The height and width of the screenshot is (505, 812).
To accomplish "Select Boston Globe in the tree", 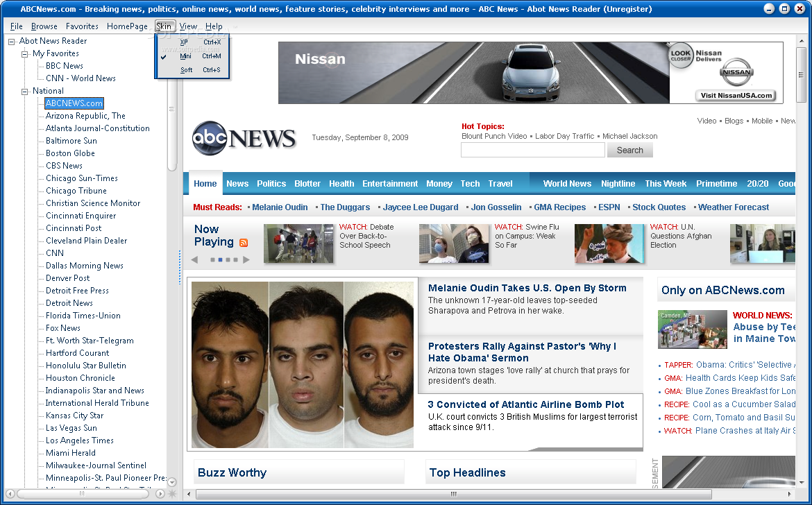I will tap(70, 153).
